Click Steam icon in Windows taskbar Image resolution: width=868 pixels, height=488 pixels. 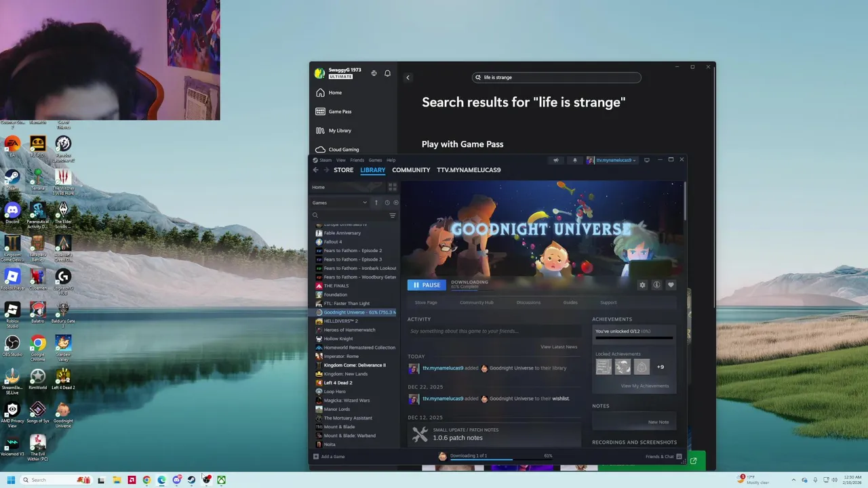[191, 480]
